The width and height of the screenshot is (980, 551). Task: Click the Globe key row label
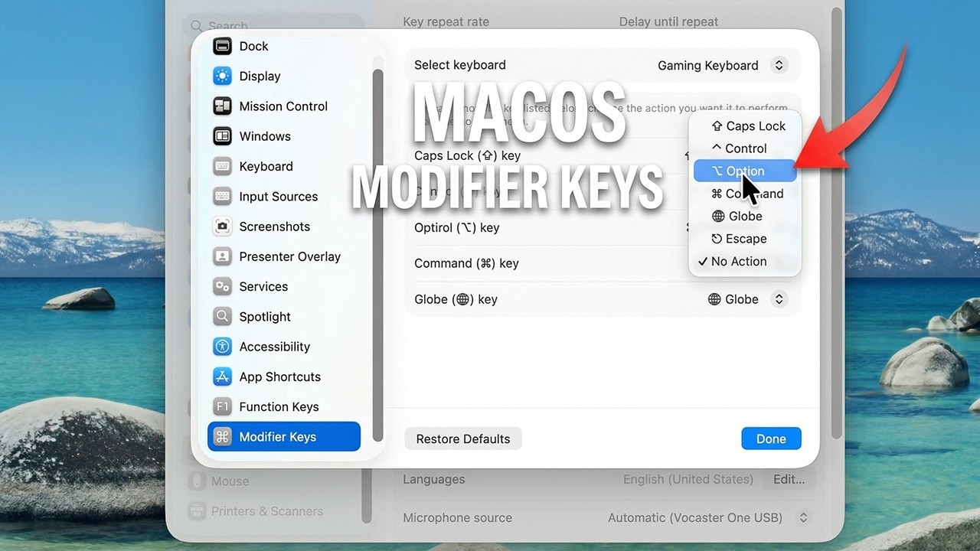click(456, 299)
